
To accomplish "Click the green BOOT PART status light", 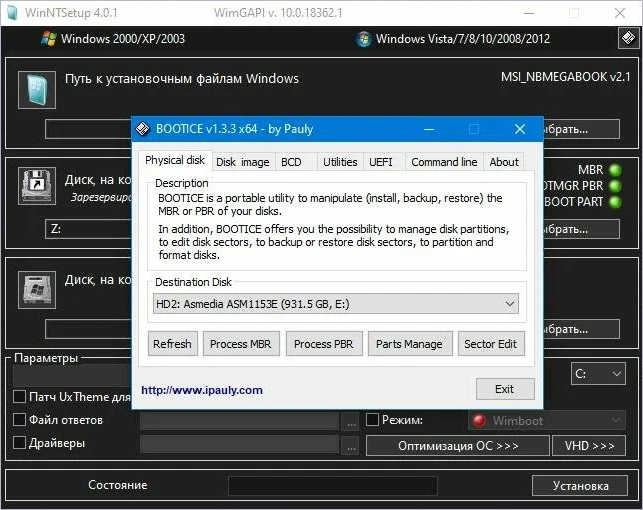I will tap(615, 201).
